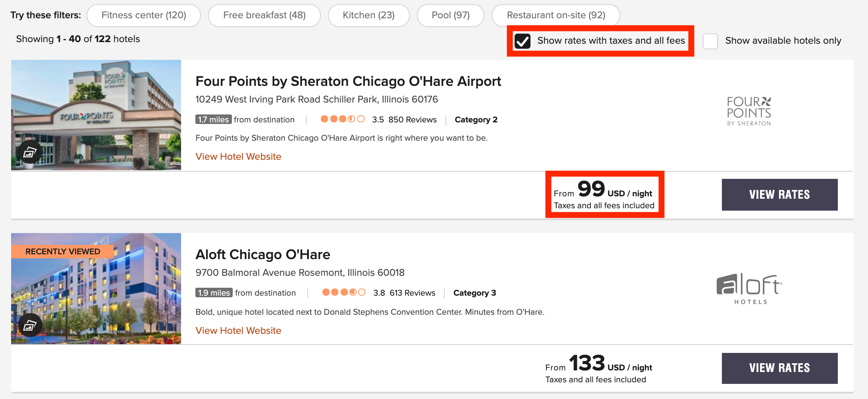This screenshot has width=868, height=399.
Task: Click Aloft Chicago O'Hare rating circles
Action: point(344,292)
